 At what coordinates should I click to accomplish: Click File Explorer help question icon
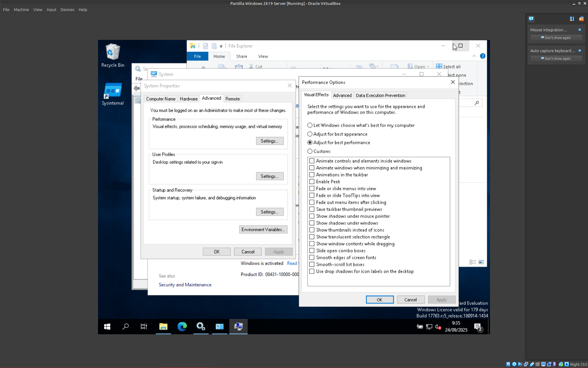(483, 56)
